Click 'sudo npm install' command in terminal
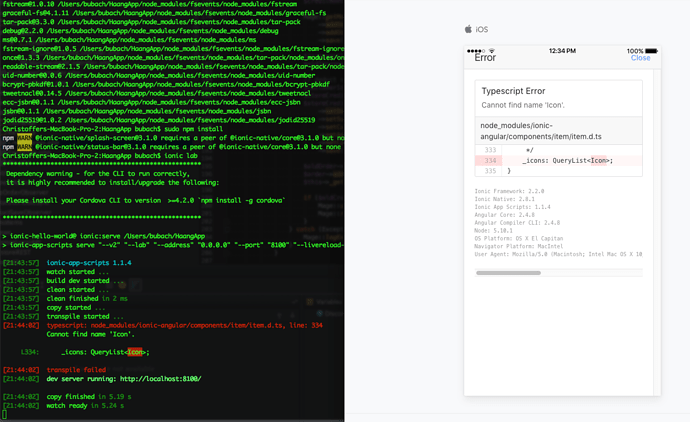This screenshot has width=690, height=422. (x=193, y=129)
